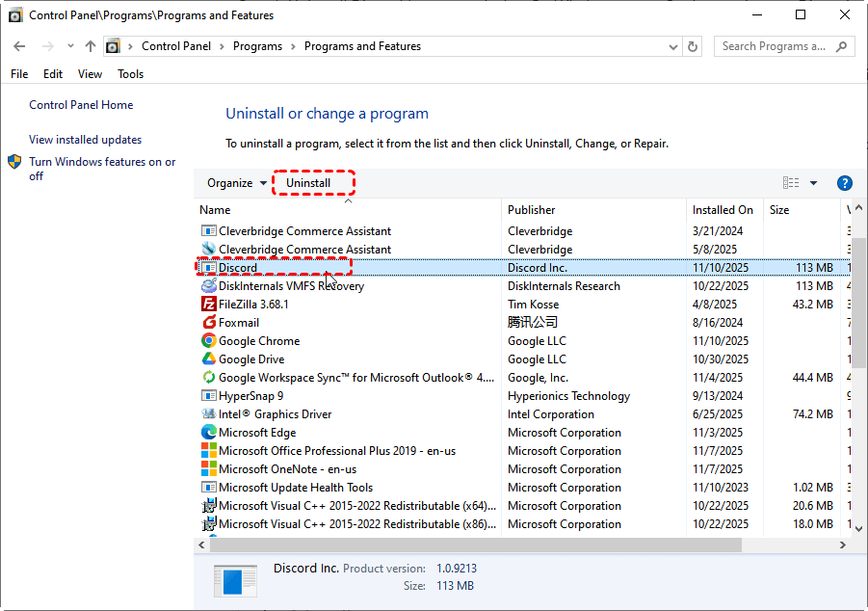868x611 pixels.
Task: Sort list by Installed On column
Action: coord(723,210)
